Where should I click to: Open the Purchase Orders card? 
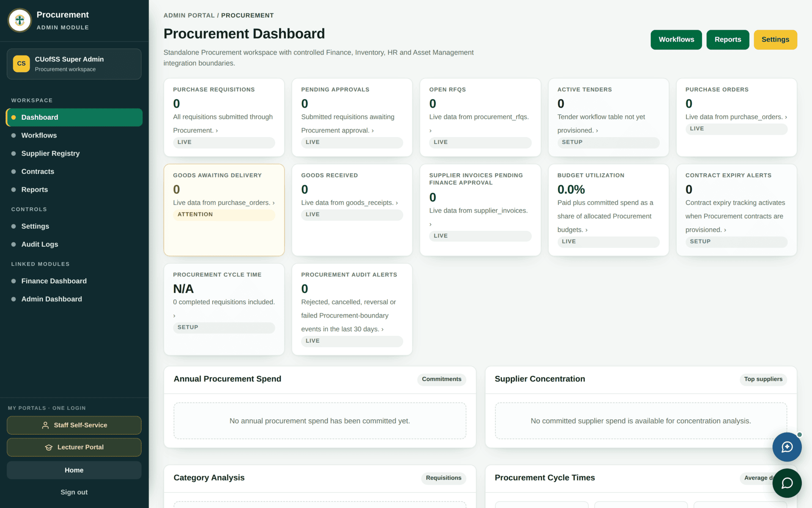pos(736,117)
